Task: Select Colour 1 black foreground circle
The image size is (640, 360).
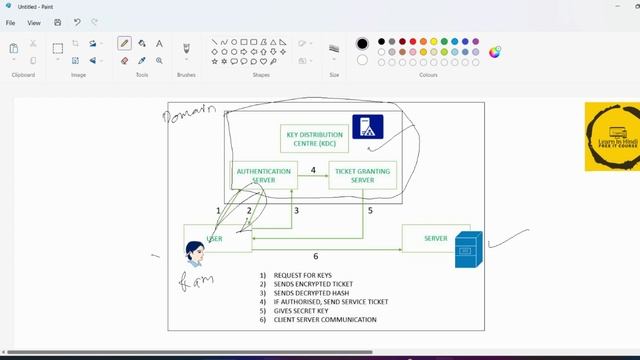Action: coord(362,44)
